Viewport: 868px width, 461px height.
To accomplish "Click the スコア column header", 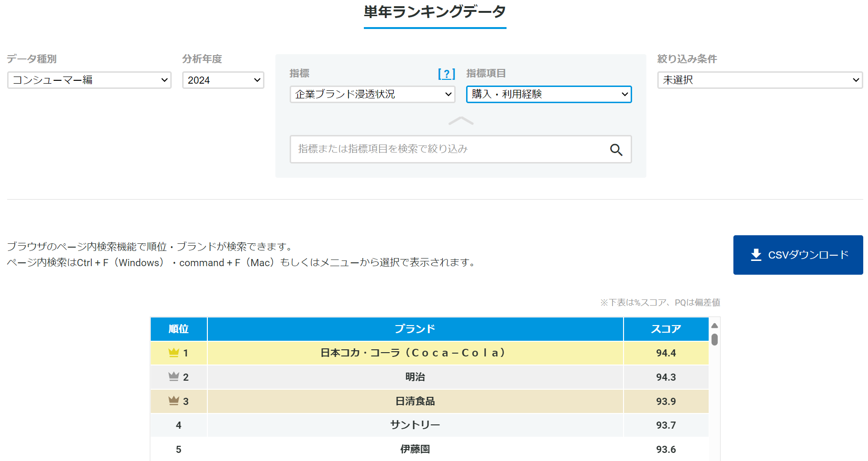I will [666, 329].
